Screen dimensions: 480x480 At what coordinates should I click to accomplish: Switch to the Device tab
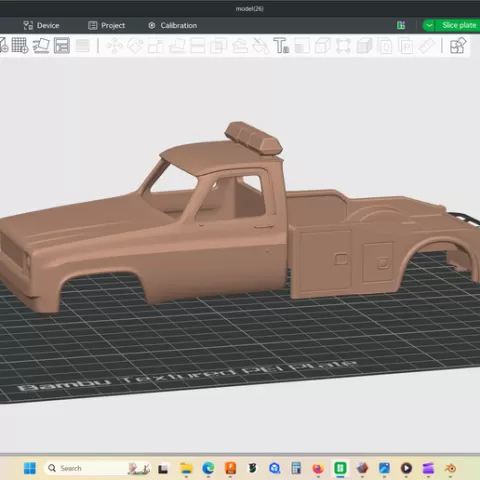(41, 25)
